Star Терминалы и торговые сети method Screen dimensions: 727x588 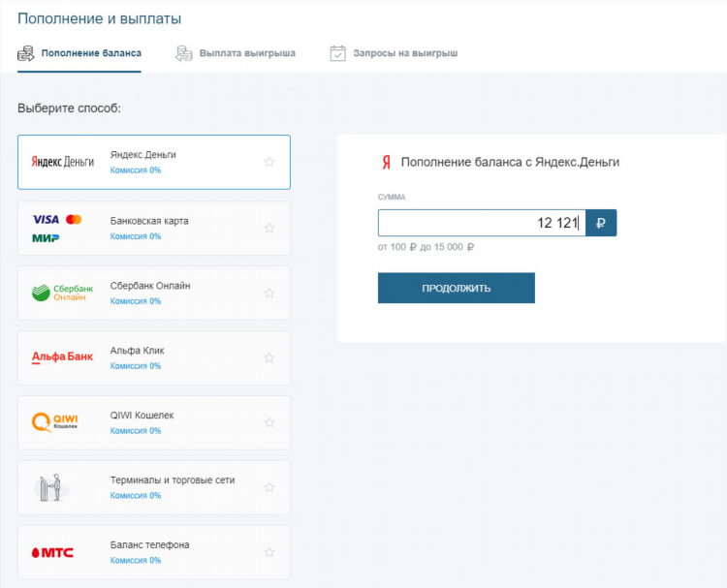(269, 487)
